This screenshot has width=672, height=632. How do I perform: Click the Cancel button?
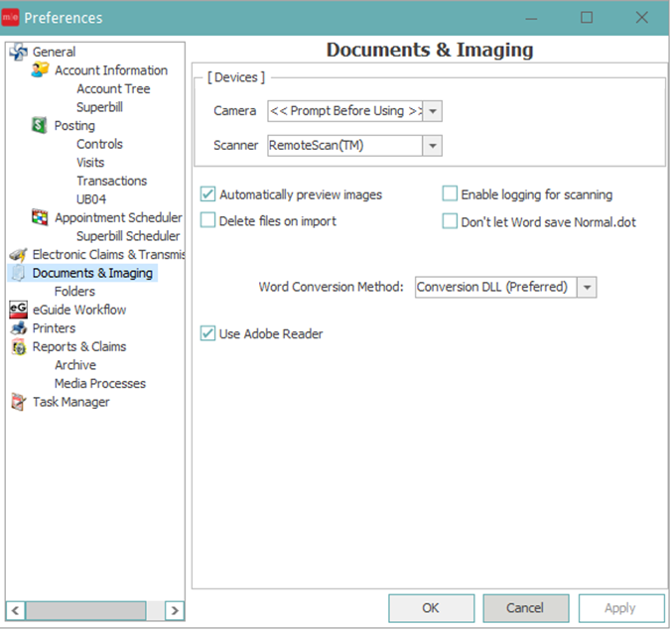point(525,608)
